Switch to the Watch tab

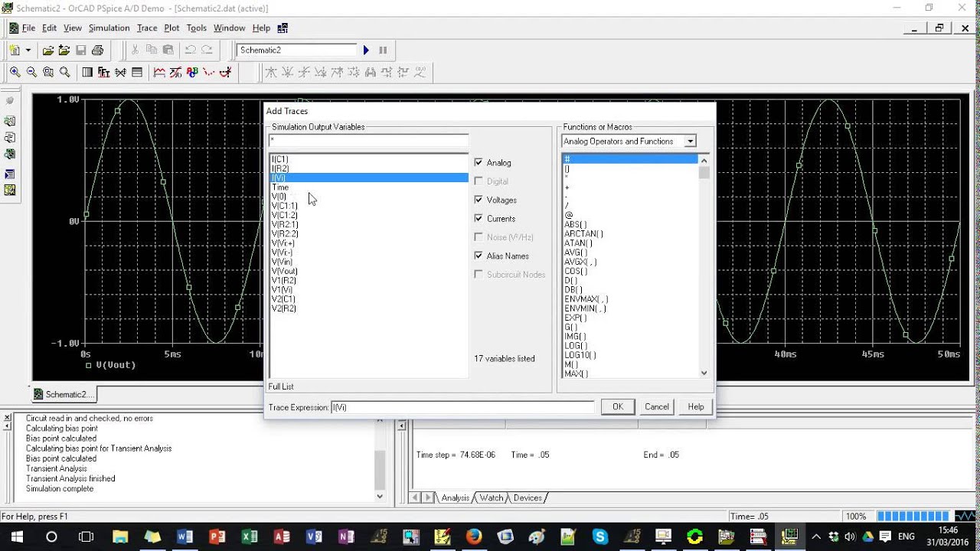tap(491, 498)
